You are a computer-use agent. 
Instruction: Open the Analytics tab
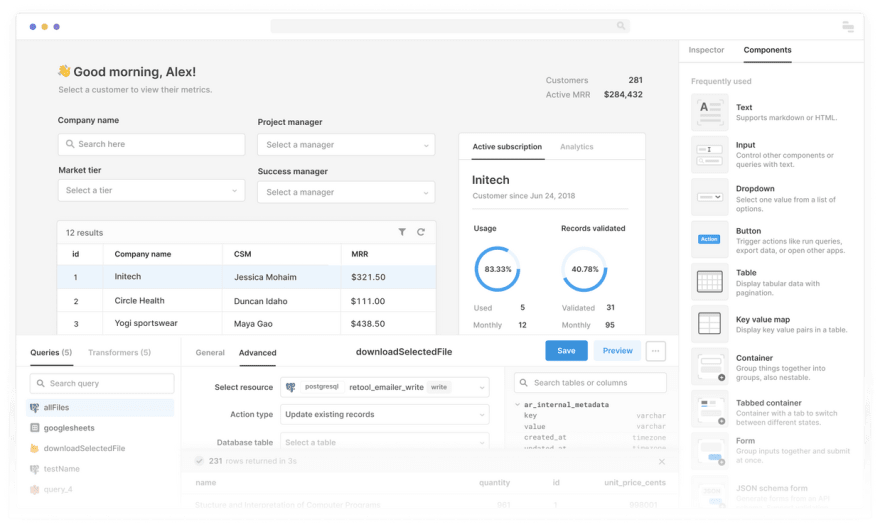(x=576, y=146)
